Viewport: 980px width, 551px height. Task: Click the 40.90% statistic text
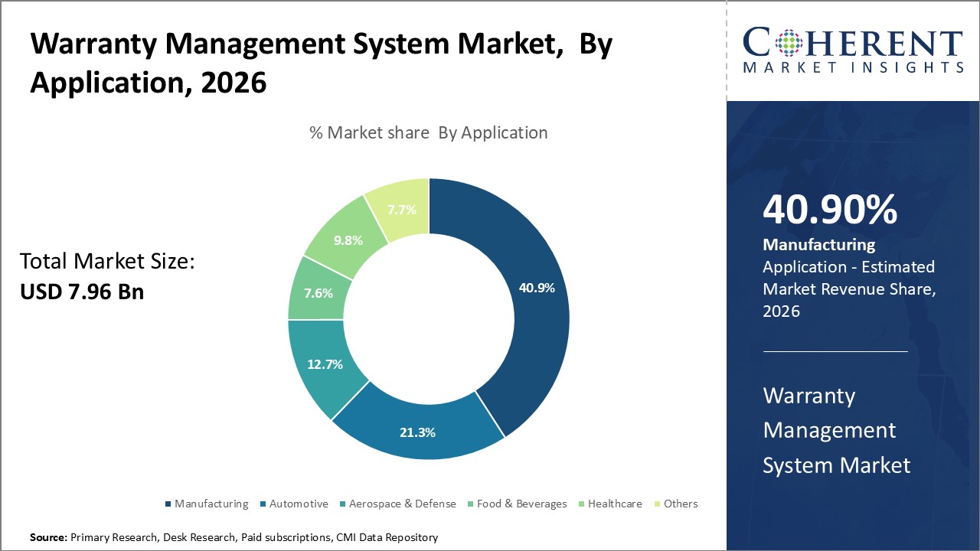830,209
